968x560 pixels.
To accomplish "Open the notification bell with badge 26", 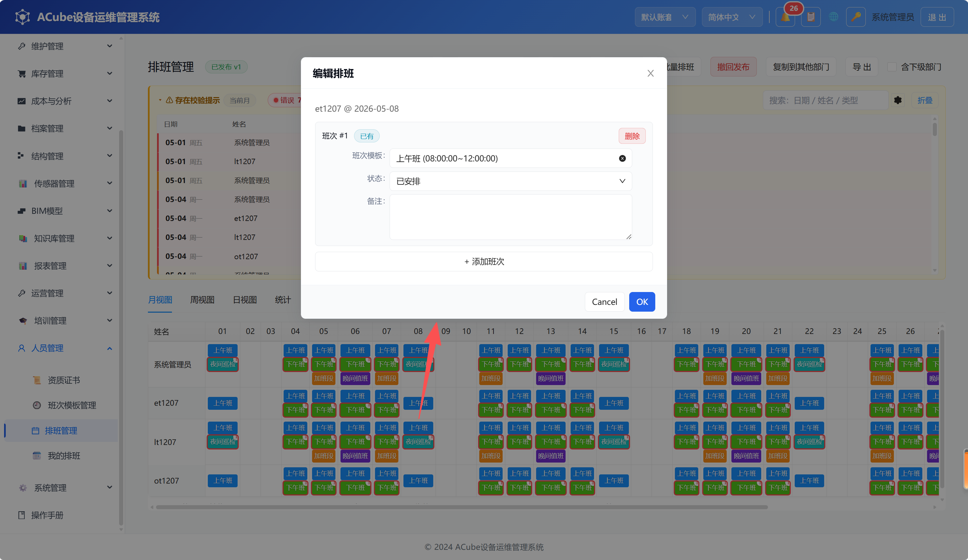I will pos(785,17).
